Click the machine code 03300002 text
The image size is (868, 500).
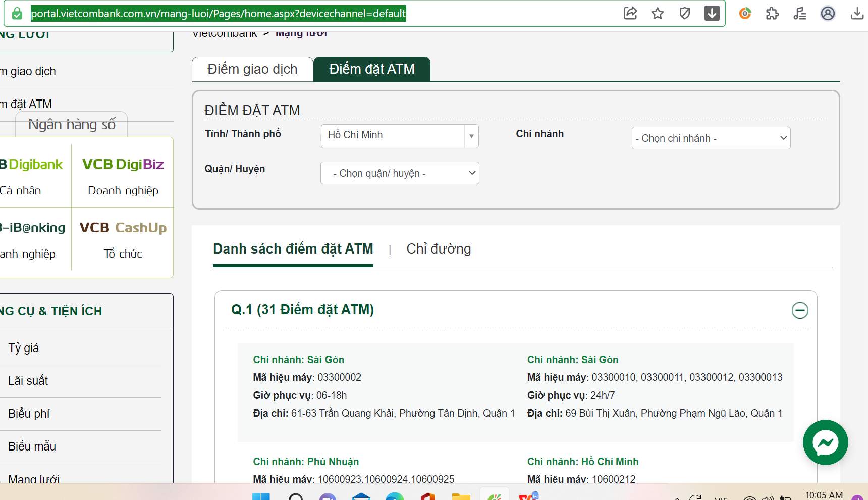pyautogui.click(x=339, y=377)
